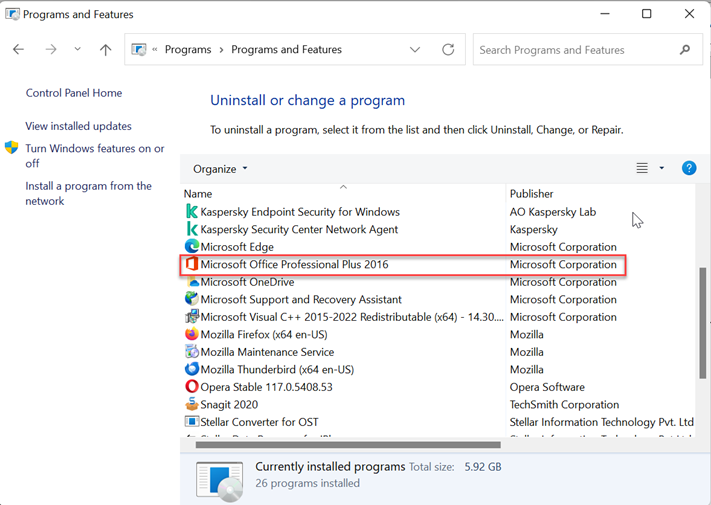Click "Stellar Information Technology" publisher cell

click(601, 422)
